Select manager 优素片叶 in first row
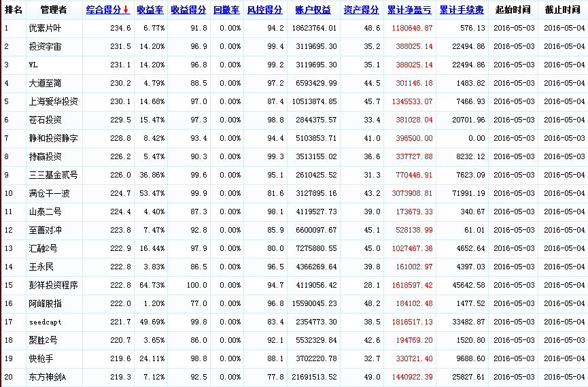This screenshot has height=387, width=588. coord(45,28)
